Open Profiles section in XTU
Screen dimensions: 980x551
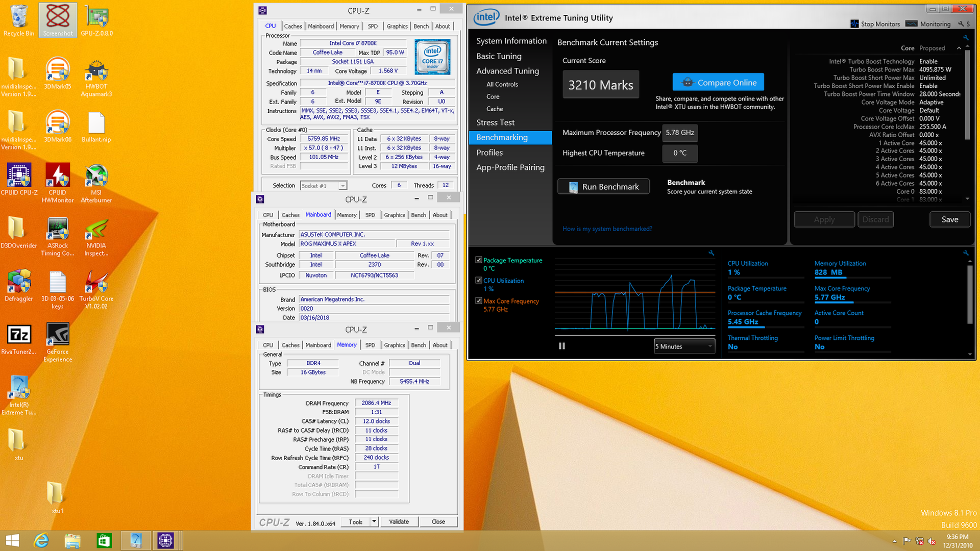click(489, 153)
